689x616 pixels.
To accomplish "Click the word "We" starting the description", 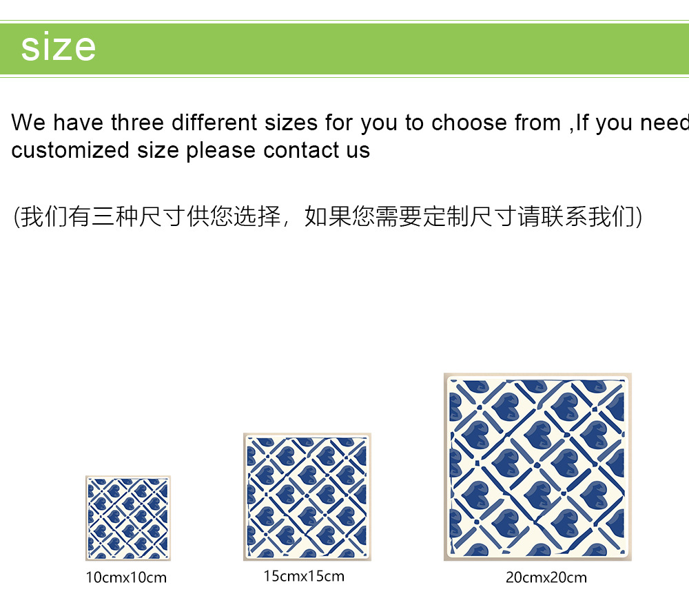I will click(28, 122).
